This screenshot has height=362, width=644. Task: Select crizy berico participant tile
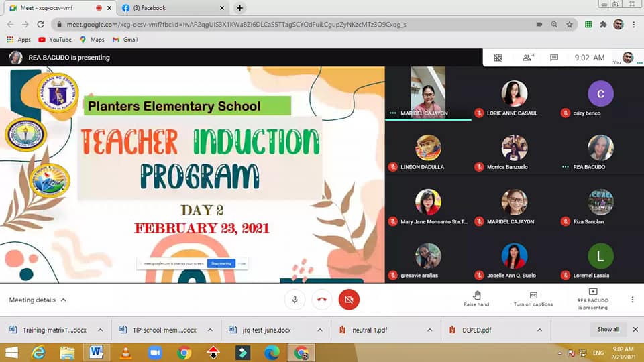tap(601, 94)
